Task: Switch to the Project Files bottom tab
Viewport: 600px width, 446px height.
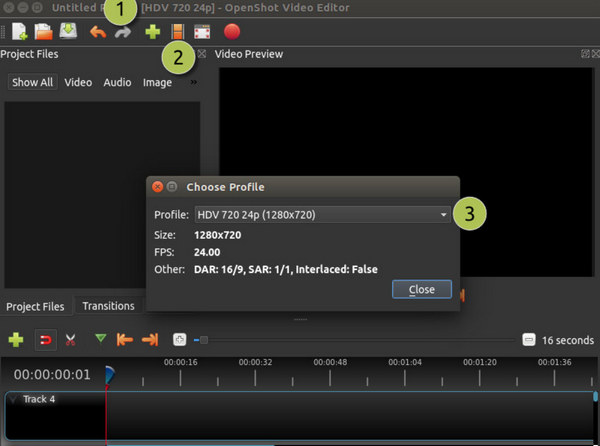Action: click(35, 306)
